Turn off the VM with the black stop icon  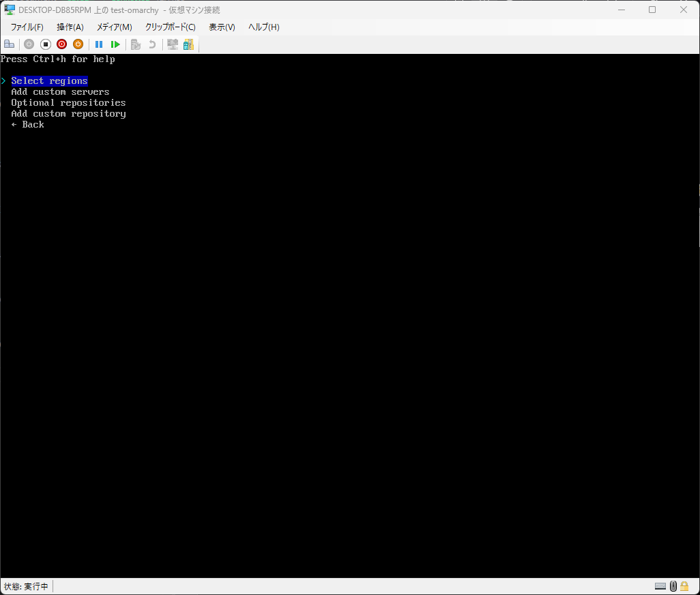(46, 44)
